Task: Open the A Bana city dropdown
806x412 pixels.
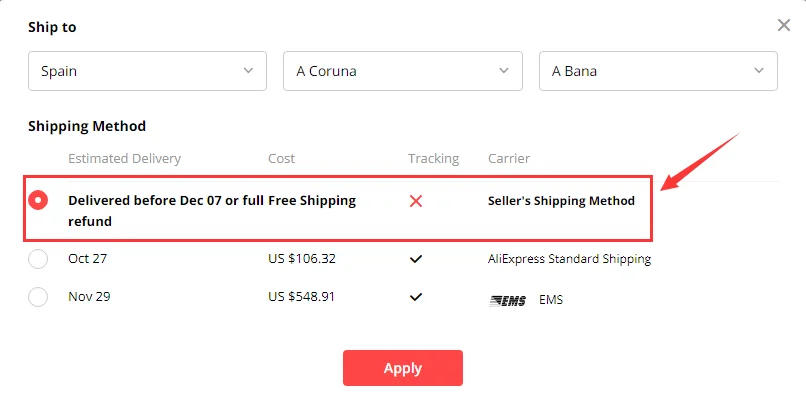Action: tap(658, 71)
